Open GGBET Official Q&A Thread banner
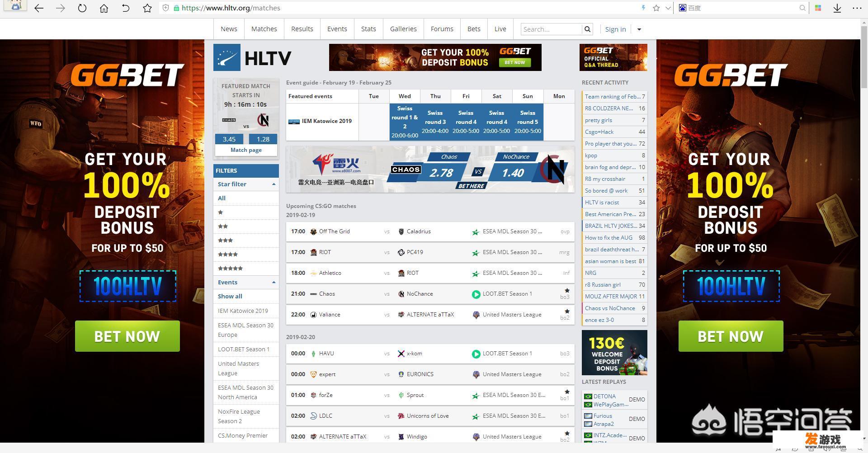Viewport: 868px width, 453px height. [613, 57]
